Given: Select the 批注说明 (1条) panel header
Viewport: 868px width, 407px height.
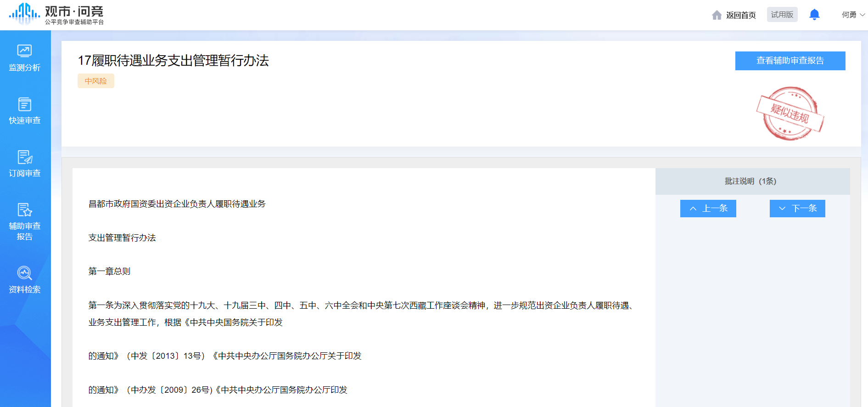Looking at the screenshot, I should pyautogui.click(x=750, y=181).
